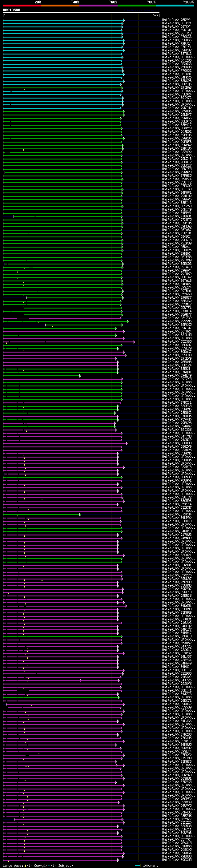The image size is (197, 868).
Task: Select the UniRef100_C3XRS2 label
Action: click(x=176, y=653)
